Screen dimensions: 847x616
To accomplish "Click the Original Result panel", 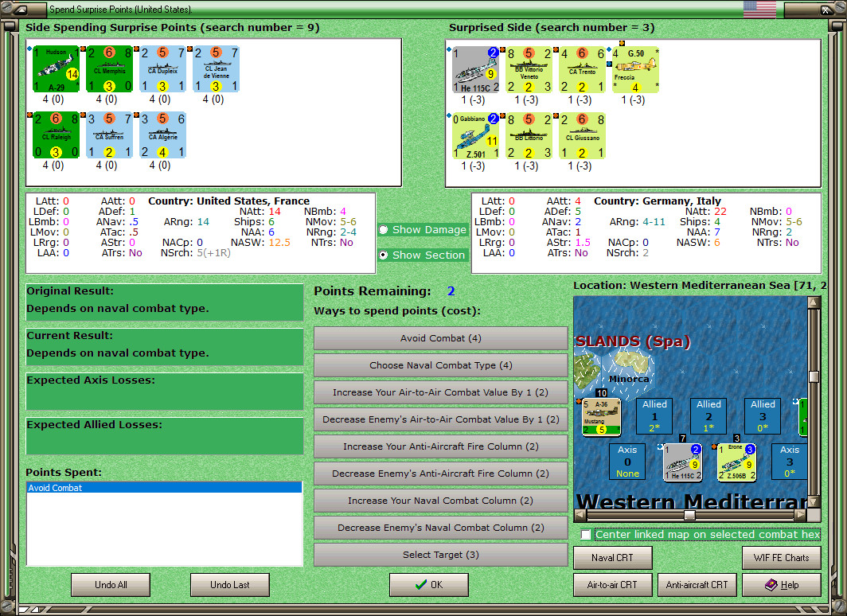I will 164,302.
